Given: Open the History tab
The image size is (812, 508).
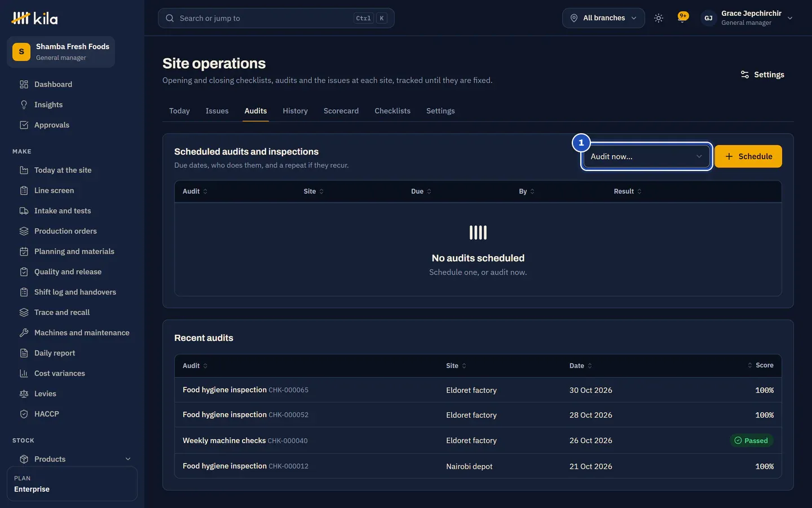Looking at the screenshot, I should (x=295, y=111).
